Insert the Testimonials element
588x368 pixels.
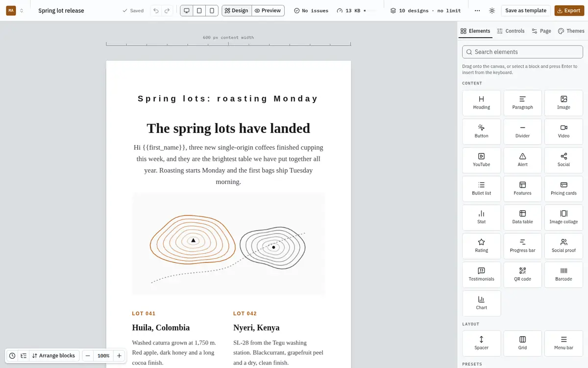[481, 274]
